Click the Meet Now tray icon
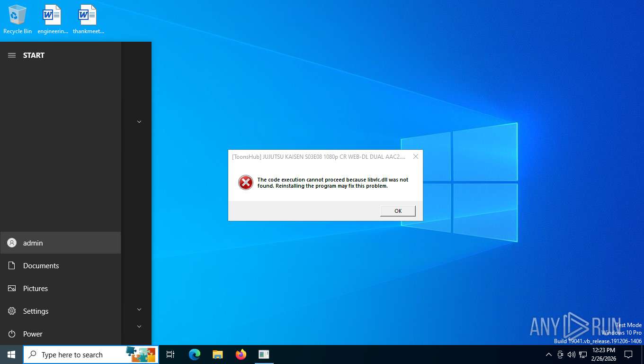 coord(560,355)
